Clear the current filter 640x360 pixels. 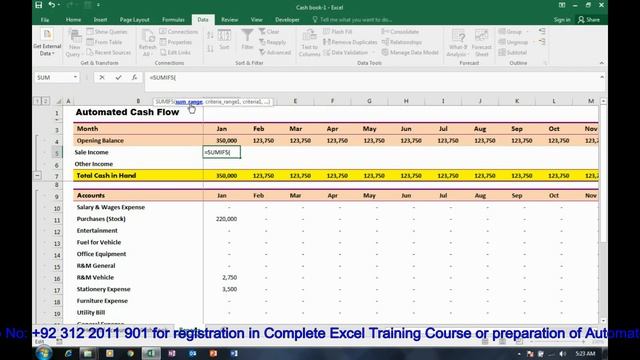[269, 32]
